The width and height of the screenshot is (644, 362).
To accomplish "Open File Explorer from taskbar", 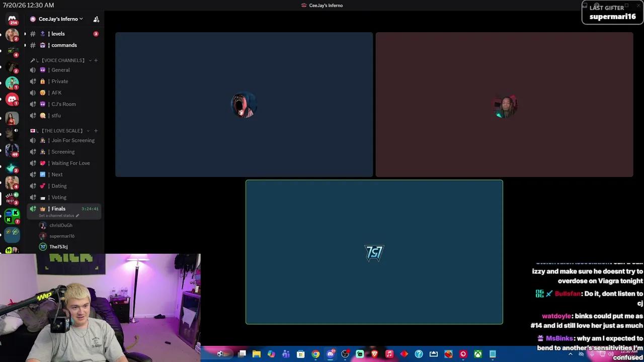I will pyautogui.click(x=256, y=354).
